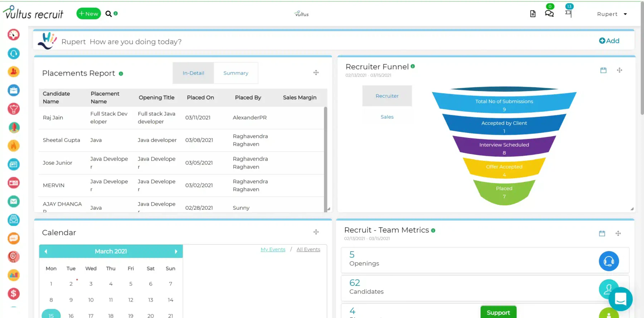This screenshot has height=318, width=644.
Task: Open the All Events link
Action: point(308,249)
